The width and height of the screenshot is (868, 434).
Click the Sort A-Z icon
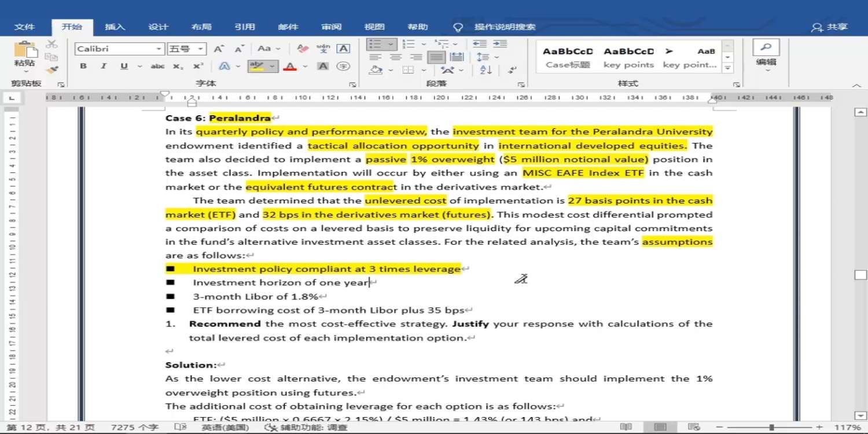pyautogui.click(x=486, y=70)
